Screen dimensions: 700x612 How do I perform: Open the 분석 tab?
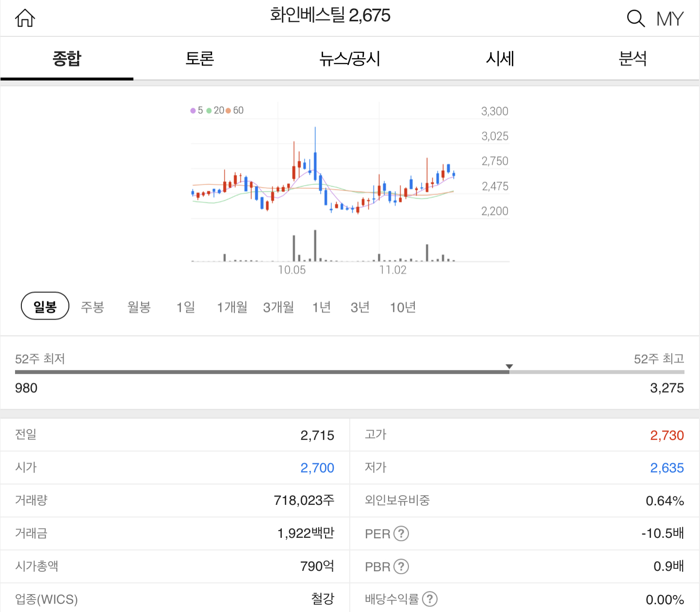[633, 59]
